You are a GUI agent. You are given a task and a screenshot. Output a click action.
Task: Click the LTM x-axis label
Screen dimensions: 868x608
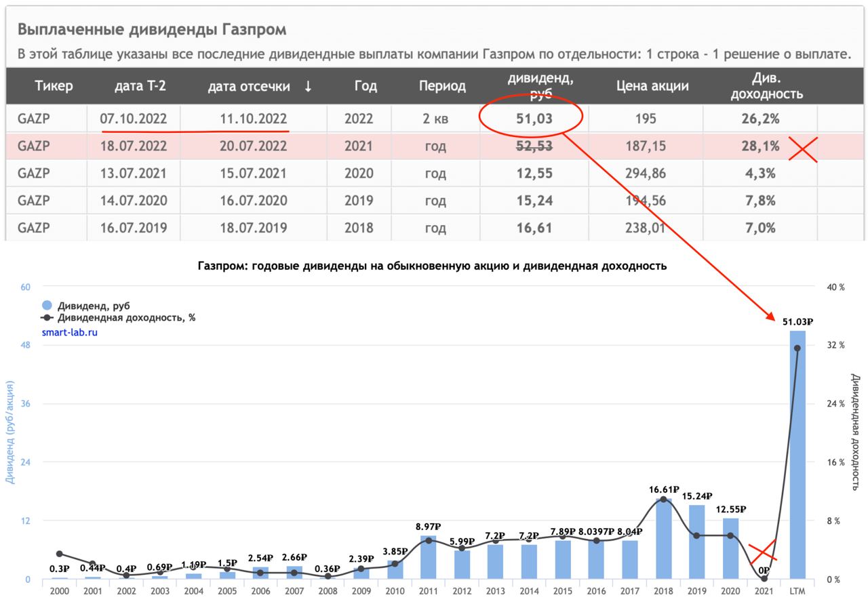(797, 591)
